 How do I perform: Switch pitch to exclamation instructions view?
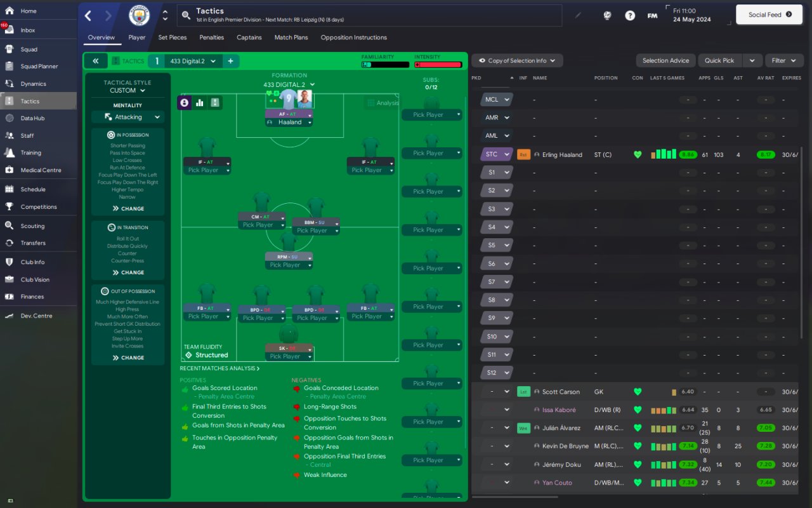pyautogui.click(x=215, y=102)
